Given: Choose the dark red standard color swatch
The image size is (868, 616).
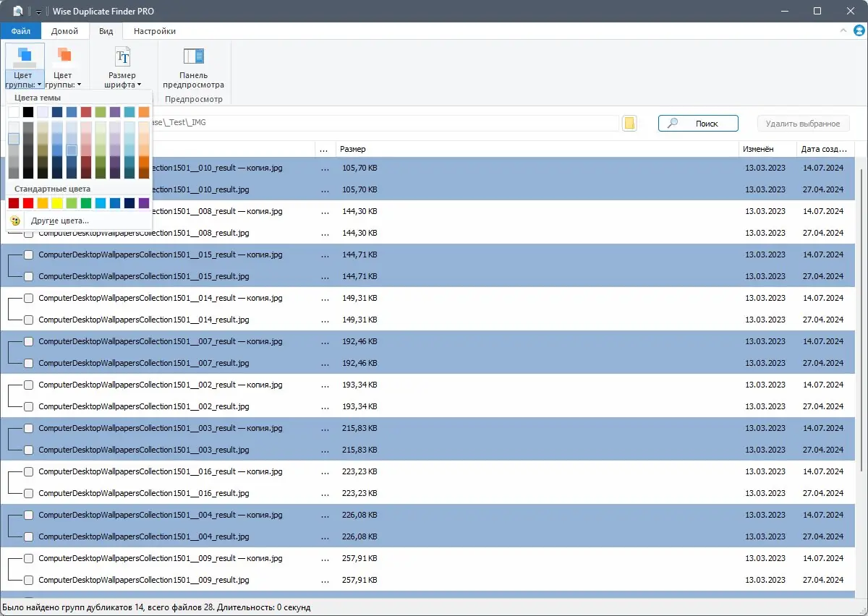Looking at the screenshot, I should coord(14,203).
